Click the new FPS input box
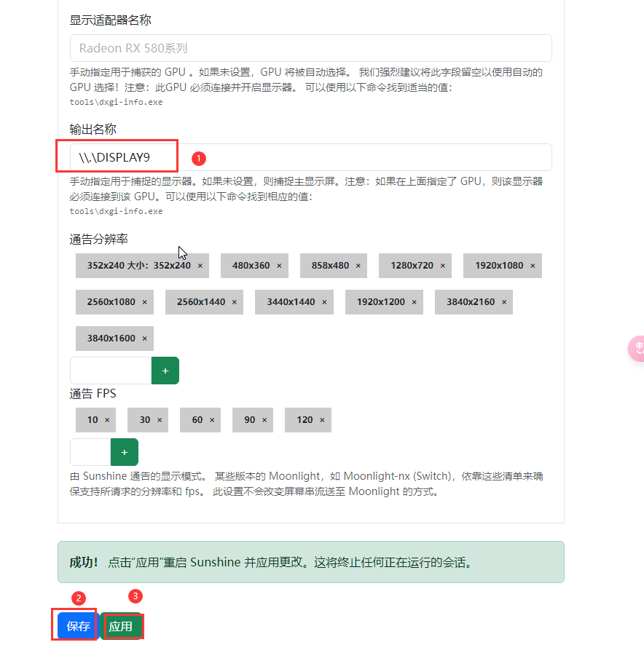 pos(90,452)
